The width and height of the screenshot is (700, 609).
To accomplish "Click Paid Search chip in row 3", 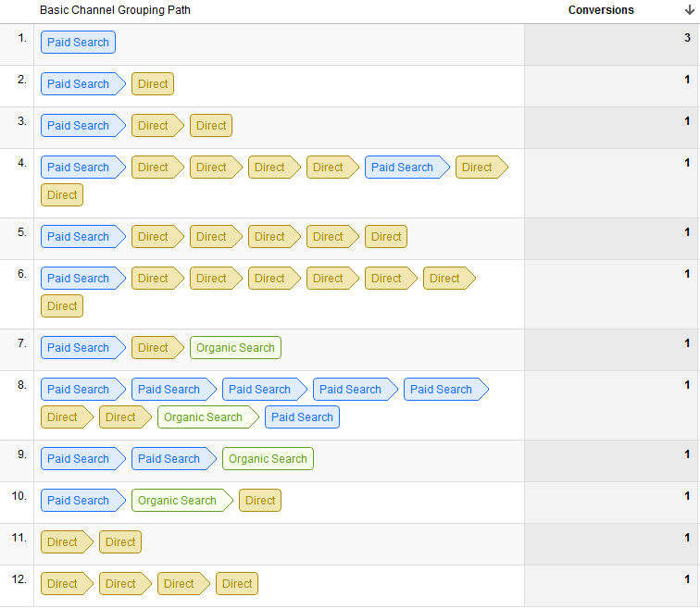I will point(83,125).
